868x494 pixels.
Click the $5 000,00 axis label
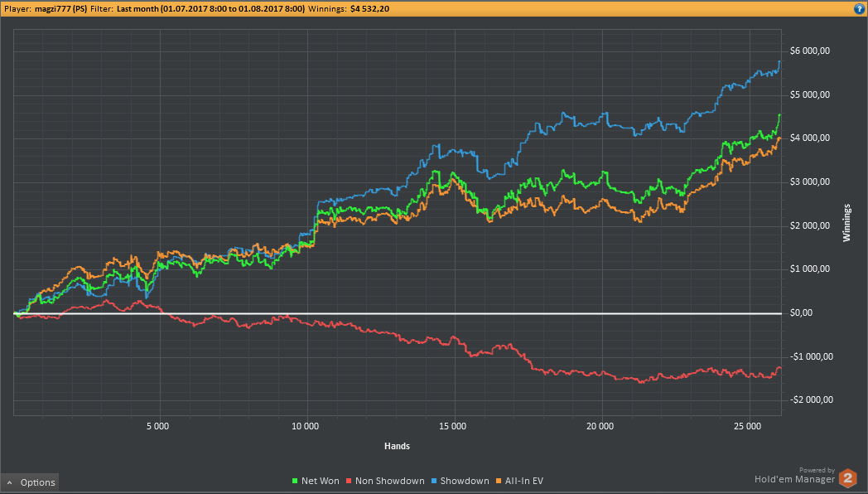(810, 94)
